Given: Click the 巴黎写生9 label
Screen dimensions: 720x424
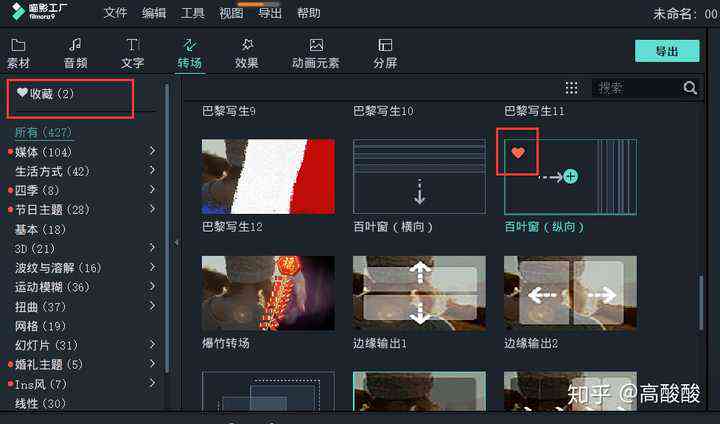Looking at the screenshot, I should (x=229, y=111).
